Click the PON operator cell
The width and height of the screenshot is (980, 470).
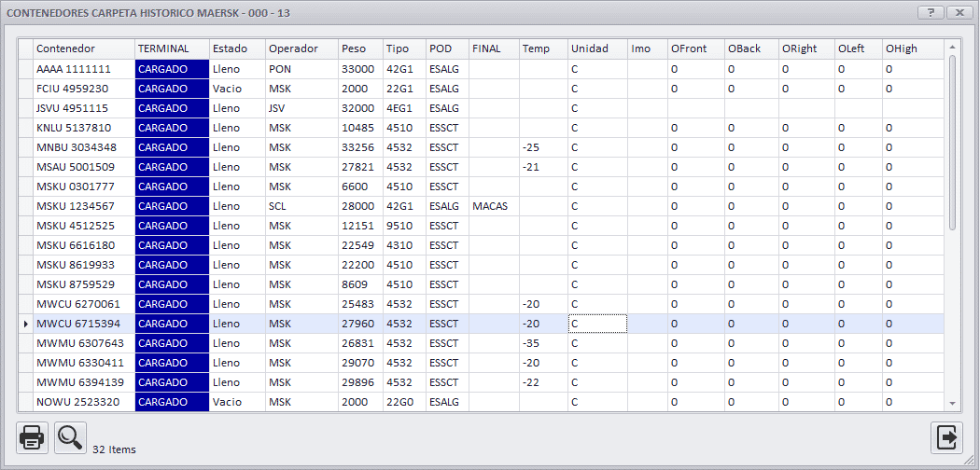click(x=301, y=69)
